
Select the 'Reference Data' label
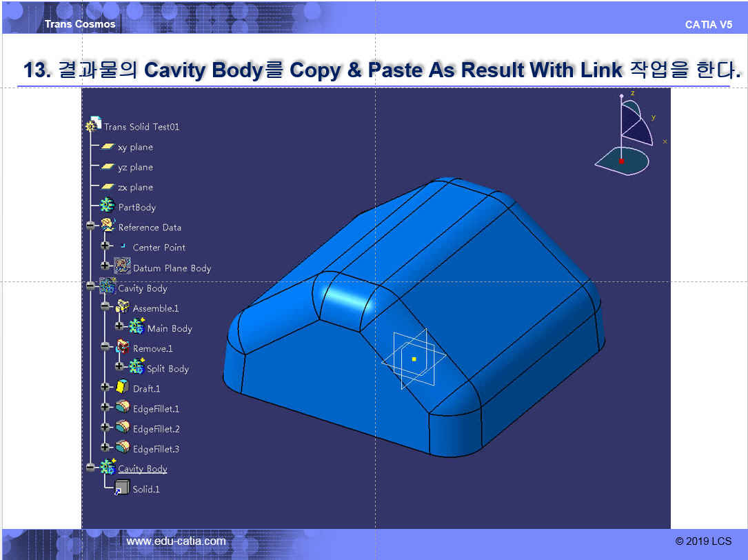150,228
